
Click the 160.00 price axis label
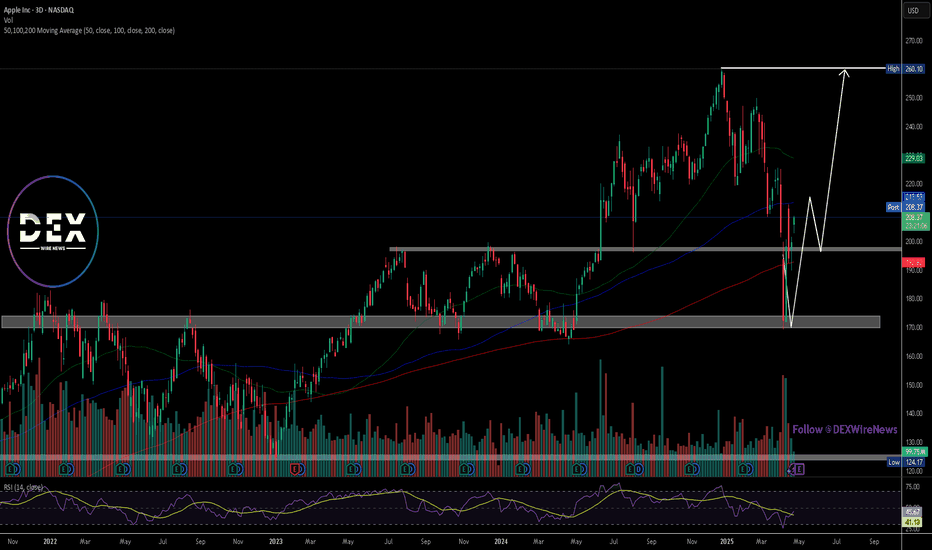coord(914,356)
